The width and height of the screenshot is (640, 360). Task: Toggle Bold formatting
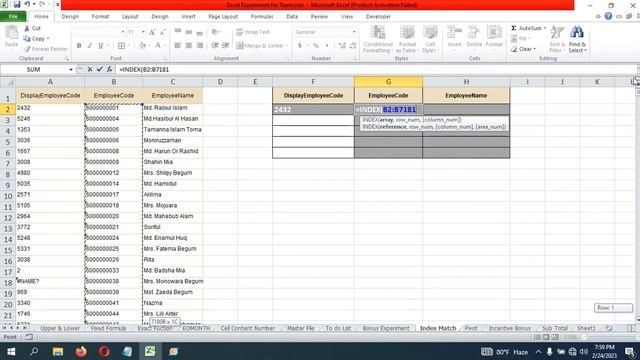(79, 45)
